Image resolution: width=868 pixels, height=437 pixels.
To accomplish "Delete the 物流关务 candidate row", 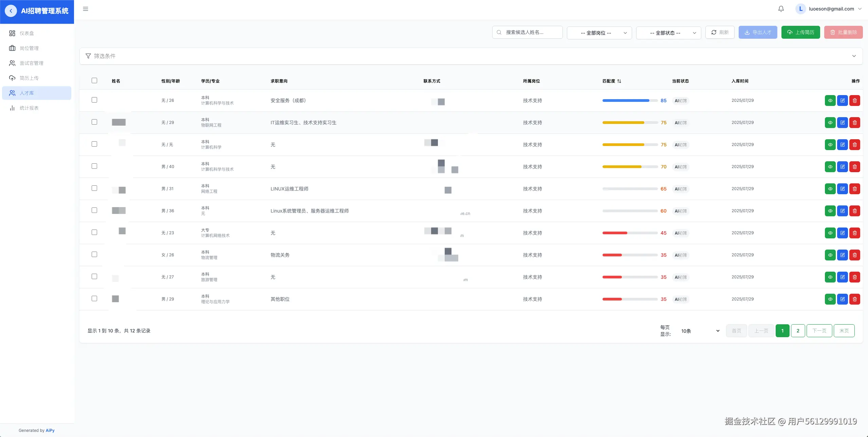I will [854, 255].
